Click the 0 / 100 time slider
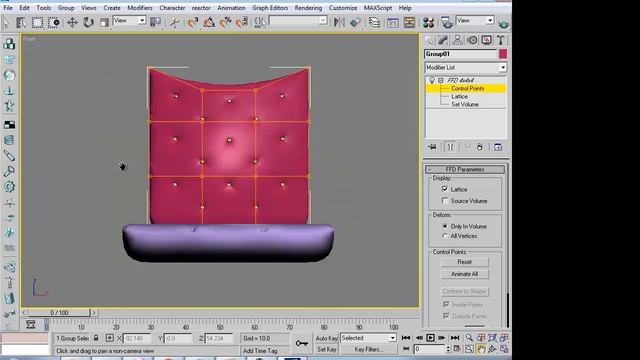Viewport: 640px width, 360px height. 59,313
